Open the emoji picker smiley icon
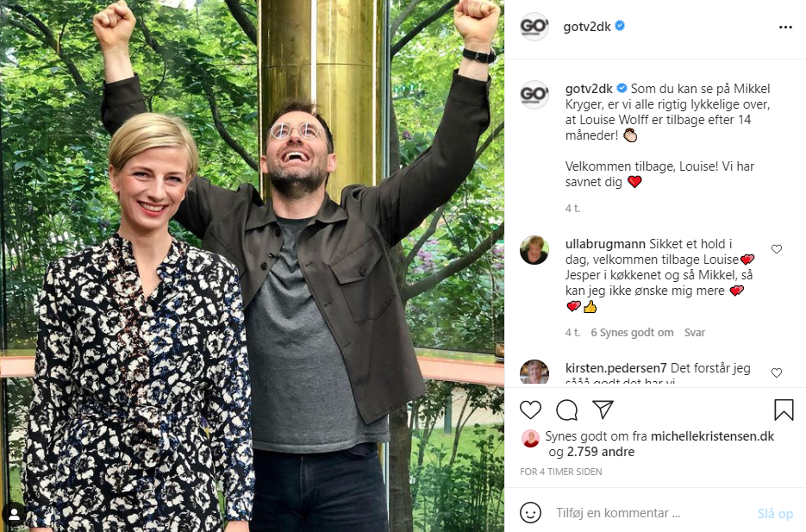The height and width of the screenshot is (532, 806). point(531,513)
